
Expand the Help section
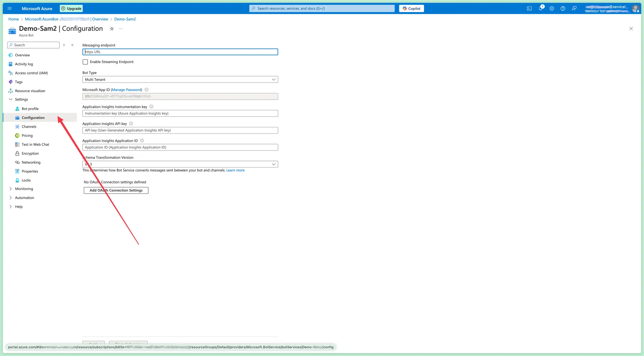[10, 207]
